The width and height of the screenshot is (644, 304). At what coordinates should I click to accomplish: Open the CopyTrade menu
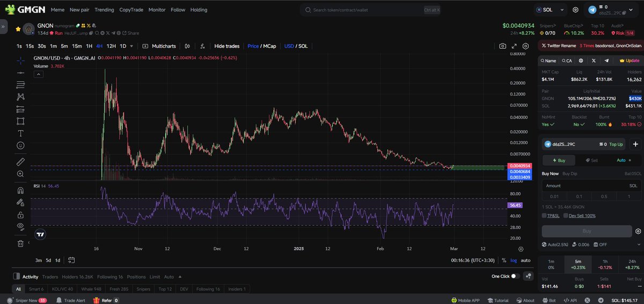131,10
